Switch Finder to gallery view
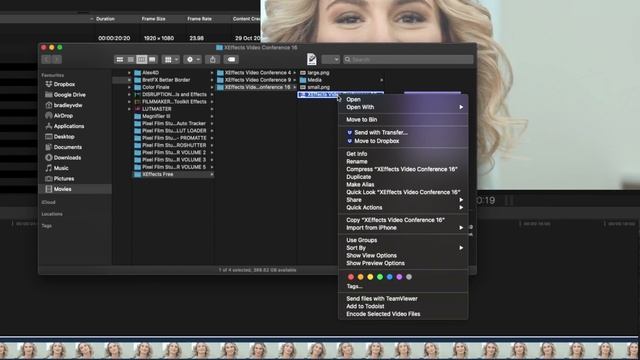 pyautogui.click(x=152, y=60)
